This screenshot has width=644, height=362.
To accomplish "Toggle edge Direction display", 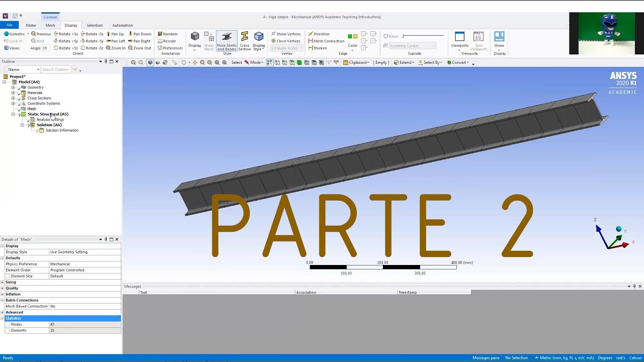I will [319, 34].
